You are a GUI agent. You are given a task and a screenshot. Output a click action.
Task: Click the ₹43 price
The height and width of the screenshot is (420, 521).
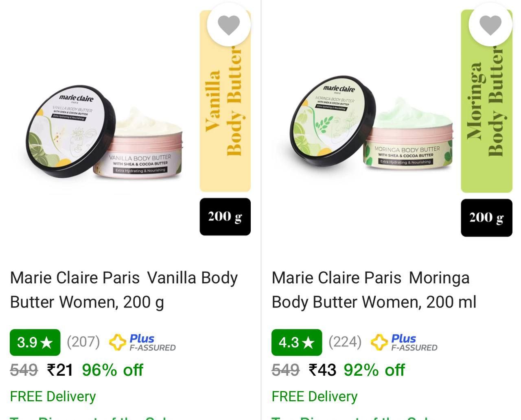pyautogui.click(x=322, y=370)
